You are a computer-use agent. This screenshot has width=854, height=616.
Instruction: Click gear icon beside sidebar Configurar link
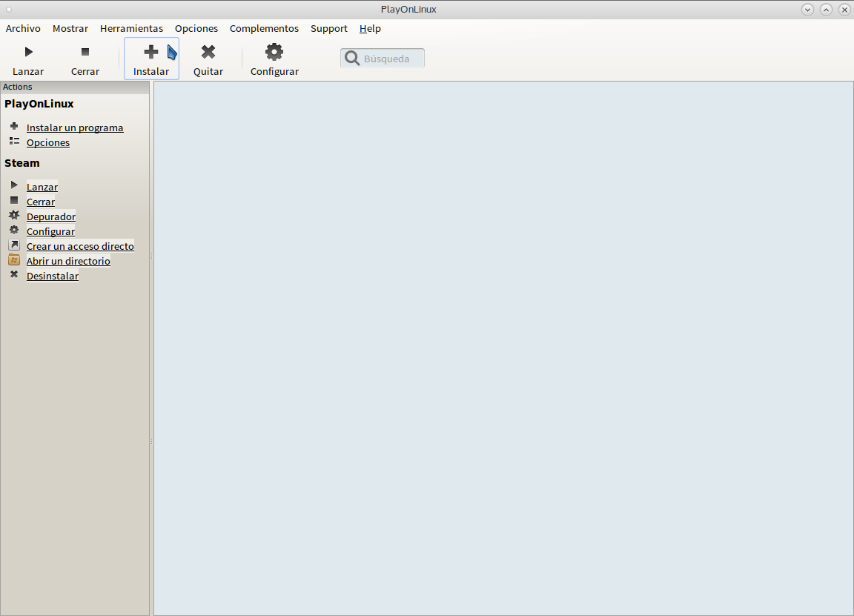pos(14,230)
